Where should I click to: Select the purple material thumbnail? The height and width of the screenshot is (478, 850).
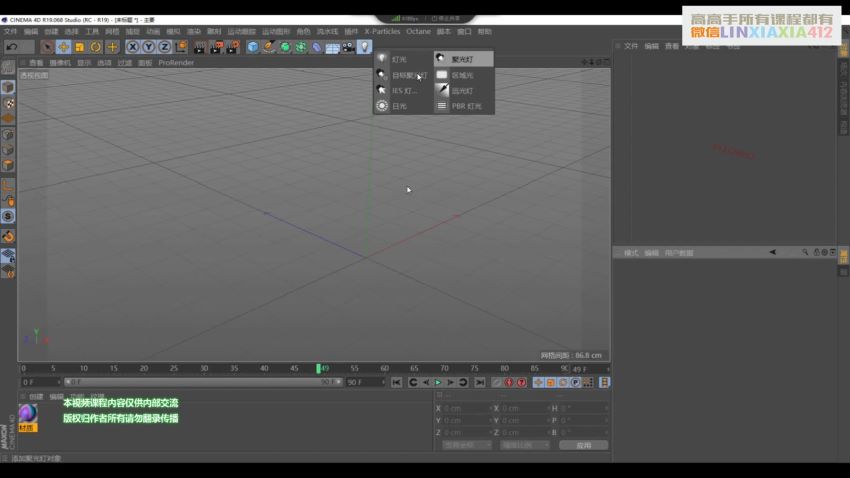[x=28, y=414]
